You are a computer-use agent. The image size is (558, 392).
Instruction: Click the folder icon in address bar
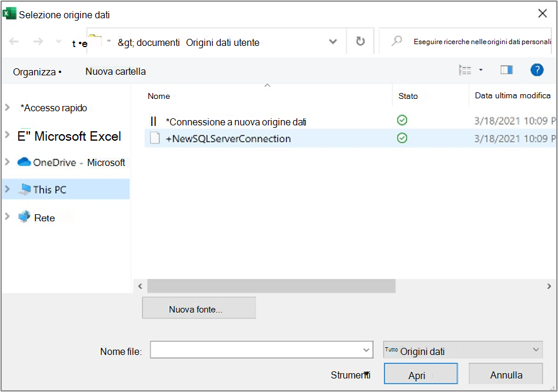pyautogui.click(x=95, y=40)
